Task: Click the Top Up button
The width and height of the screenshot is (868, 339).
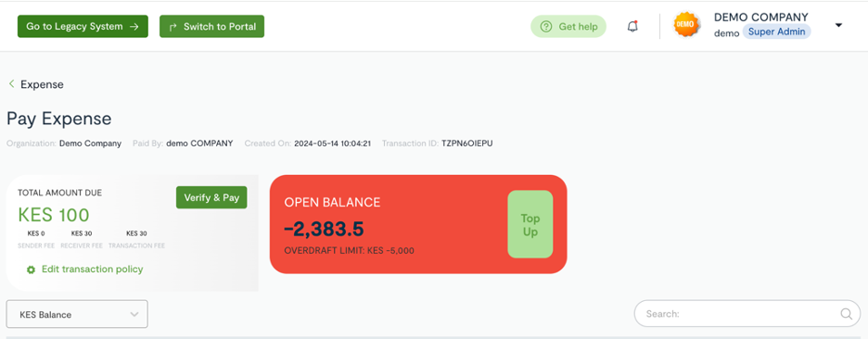Action: pos(530,224)
